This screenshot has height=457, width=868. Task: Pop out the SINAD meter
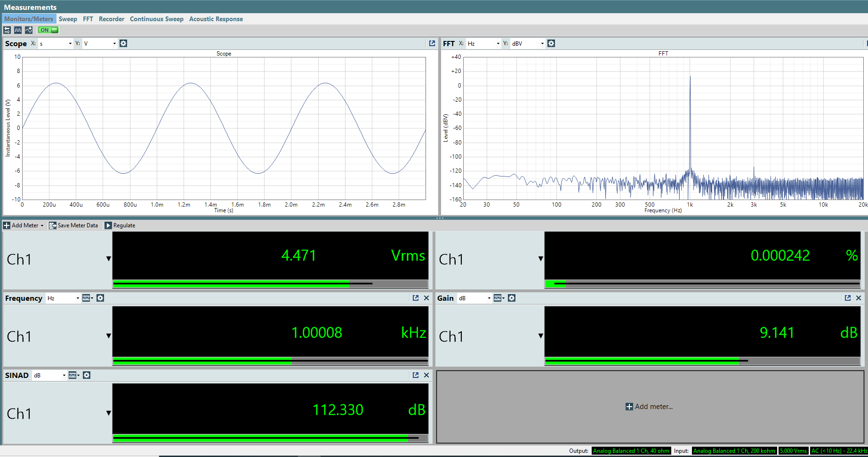coord(416,375)
